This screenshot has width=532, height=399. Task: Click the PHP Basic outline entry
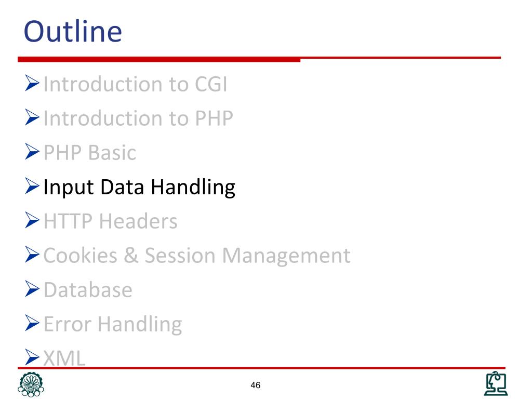click(x=90, y=152)
